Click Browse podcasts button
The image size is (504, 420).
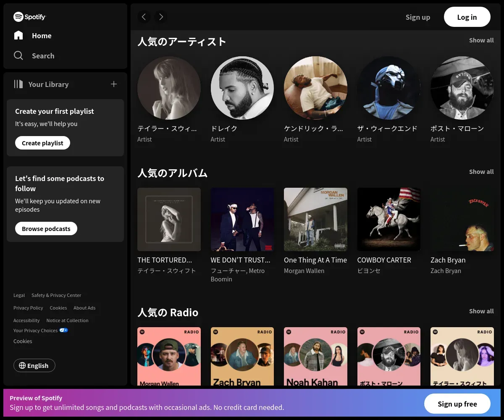46,228
